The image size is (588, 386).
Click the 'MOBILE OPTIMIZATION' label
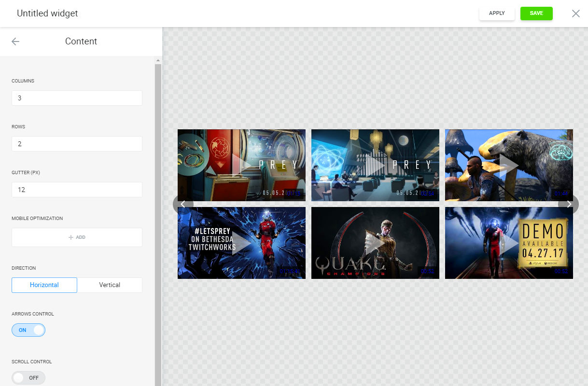[x=37, y=219]
